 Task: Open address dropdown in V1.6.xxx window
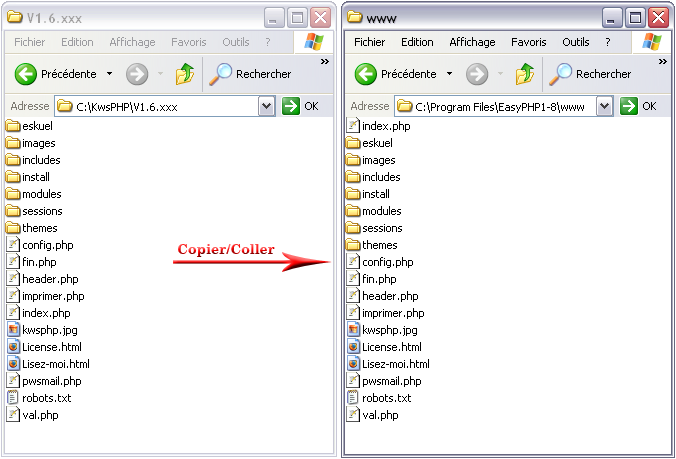[x=266, y=106]
